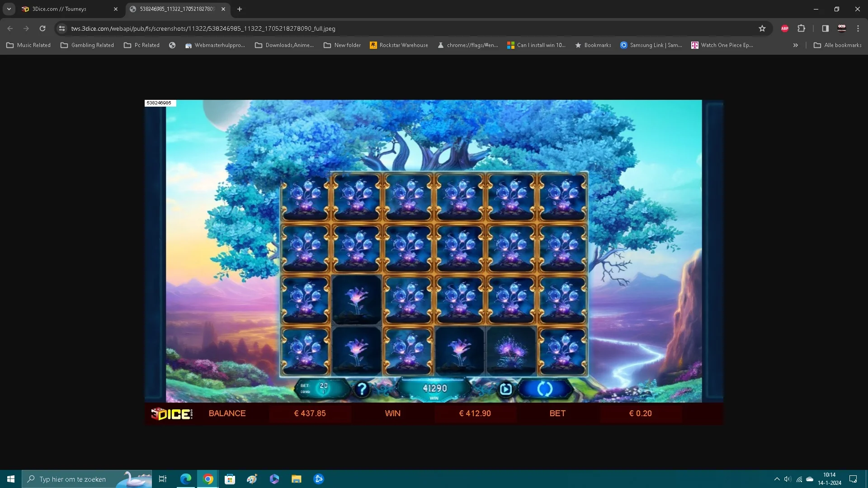Open the Battle.net app in the taskbar
The image size is (868, 488).
319,479
